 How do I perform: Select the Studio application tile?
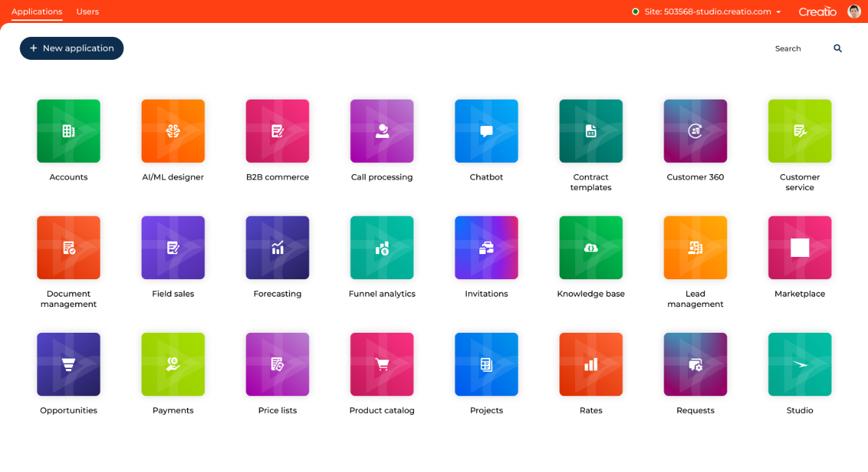click(x=799, y=363)
